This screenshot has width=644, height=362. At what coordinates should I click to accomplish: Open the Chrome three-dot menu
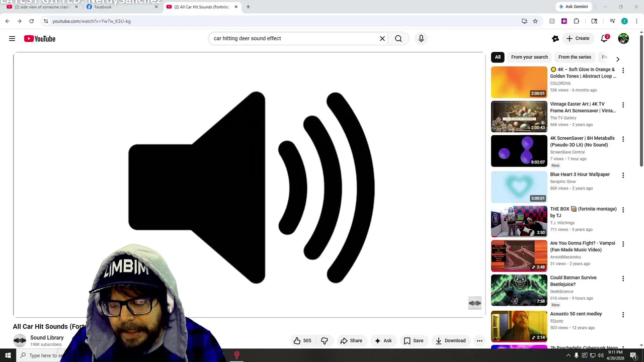[636, 21]
